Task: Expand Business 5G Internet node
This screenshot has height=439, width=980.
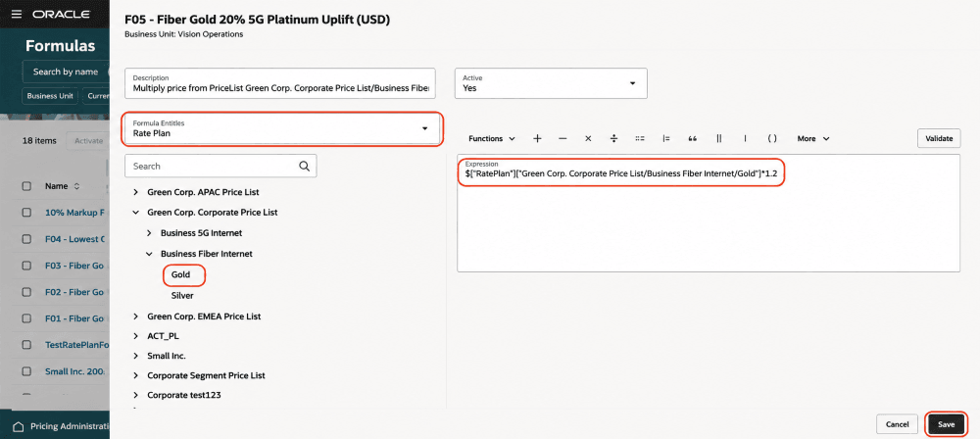Action: click(x=149, y=232)
